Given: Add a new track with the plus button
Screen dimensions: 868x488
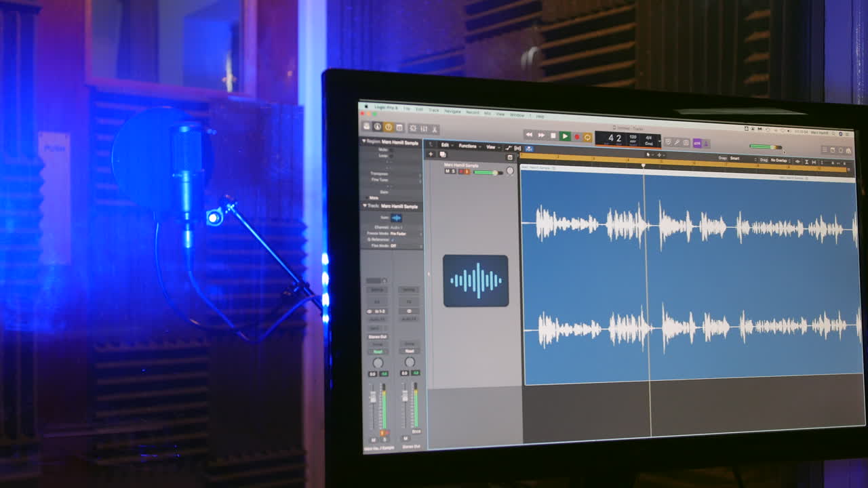Looking at the screenshot, I should click(x=431, y=155).
